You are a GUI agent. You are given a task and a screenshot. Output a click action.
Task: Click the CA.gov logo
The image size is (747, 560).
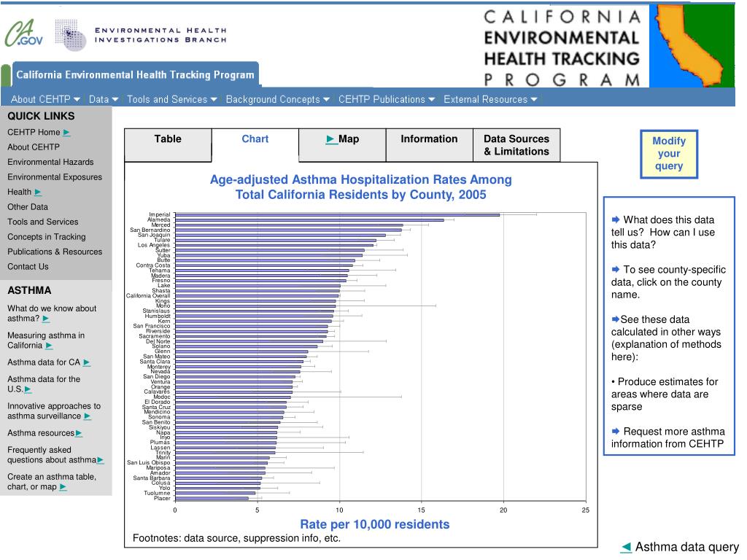[x=24, y=34]
